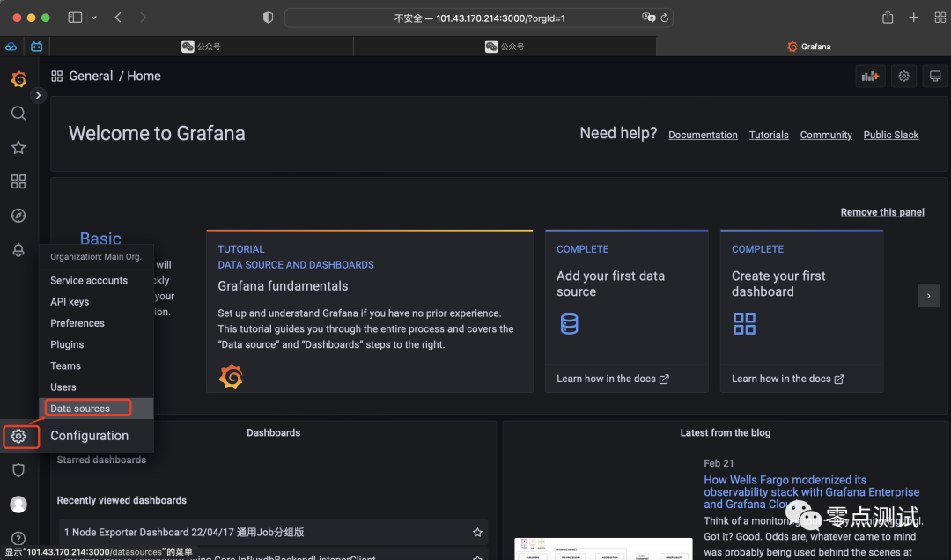951x560 pixels.
Task: Show the tab overview grid icon
Action: (x=940, y=18)
